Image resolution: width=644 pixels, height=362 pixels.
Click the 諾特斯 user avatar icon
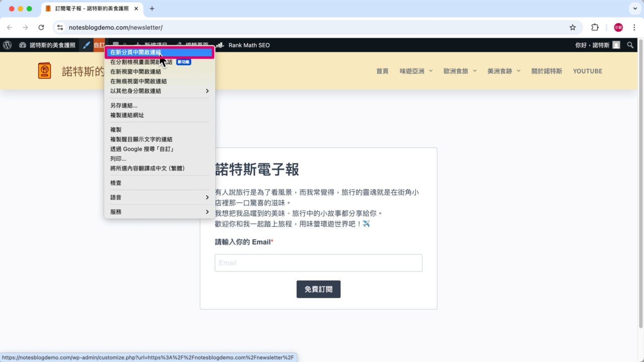[617, 45]
